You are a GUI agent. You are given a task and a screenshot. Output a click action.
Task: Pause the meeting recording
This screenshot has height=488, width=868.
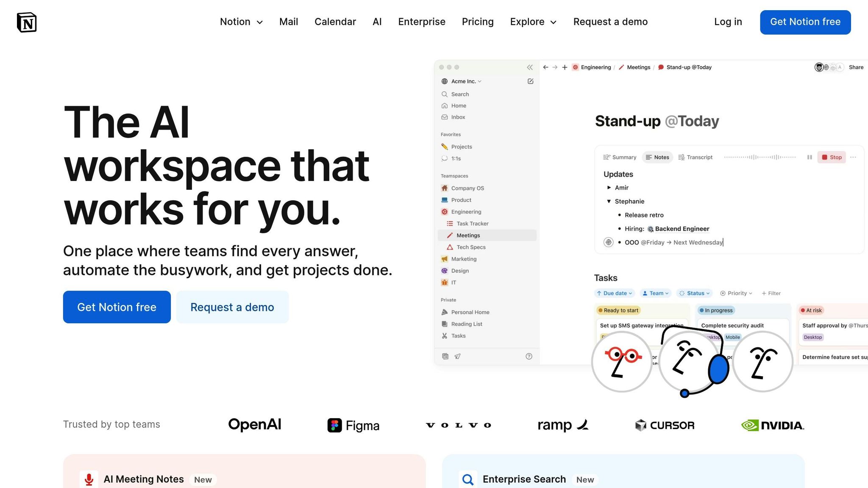[x=810, y=157]
